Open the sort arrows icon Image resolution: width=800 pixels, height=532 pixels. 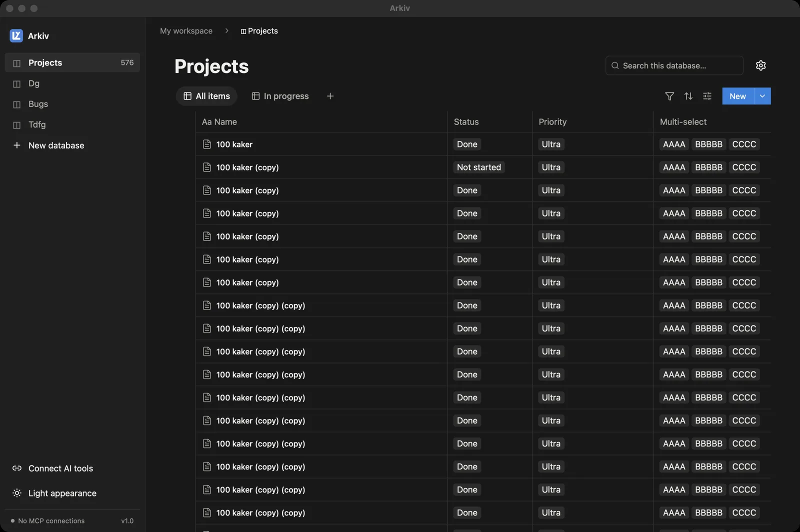pos(688,96)
